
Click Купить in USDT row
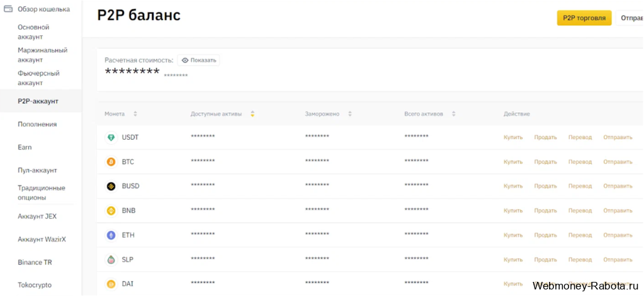click(513, 137)
